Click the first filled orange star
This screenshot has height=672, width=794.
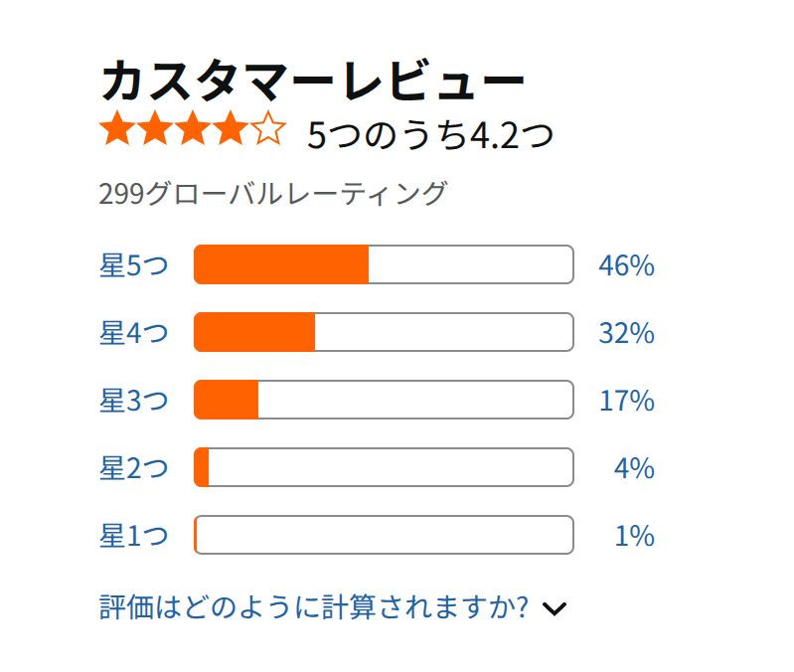pyautogui.click(x=118, y=127)
